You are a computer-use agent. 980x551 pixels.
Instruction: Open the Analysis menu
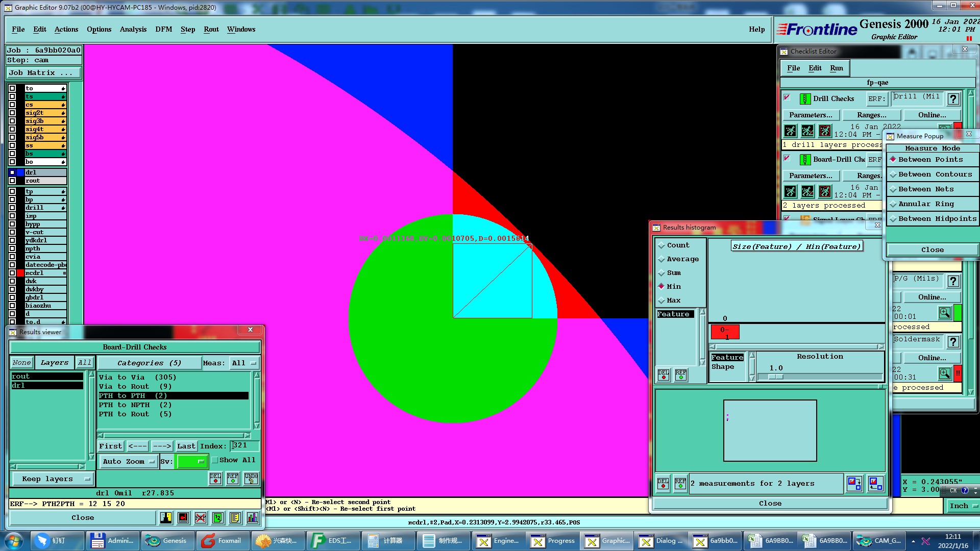click(133, 30)
